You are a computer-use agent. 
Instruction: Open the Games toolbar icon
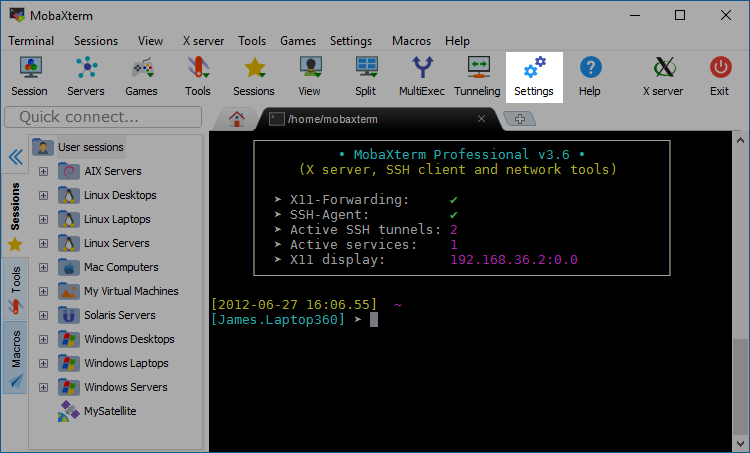[141, 76]
